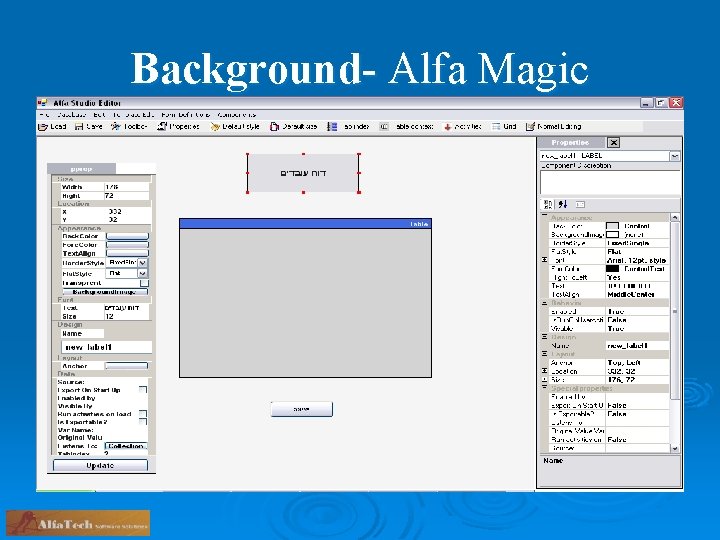The height and width of the screenshot is (540, 720).
Task: Open the Edit menu
Action: tap(99, 115)
